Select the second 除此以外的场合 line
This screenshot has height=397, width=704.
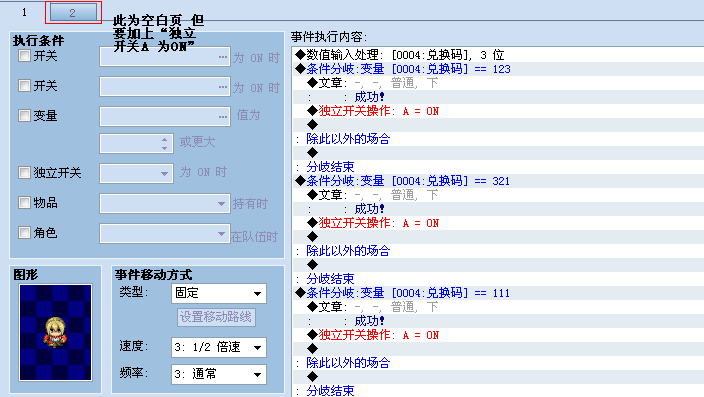498,251
